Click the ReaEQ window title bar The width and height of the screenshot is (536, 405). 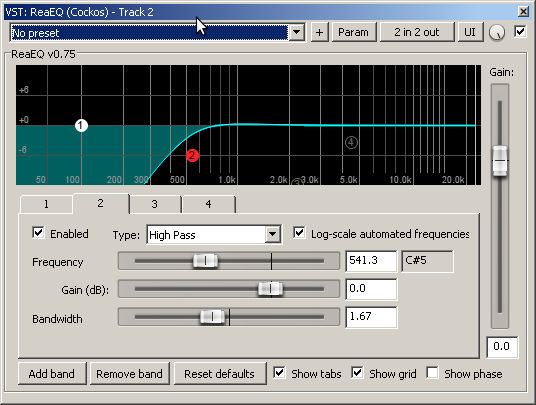[267, 12]
